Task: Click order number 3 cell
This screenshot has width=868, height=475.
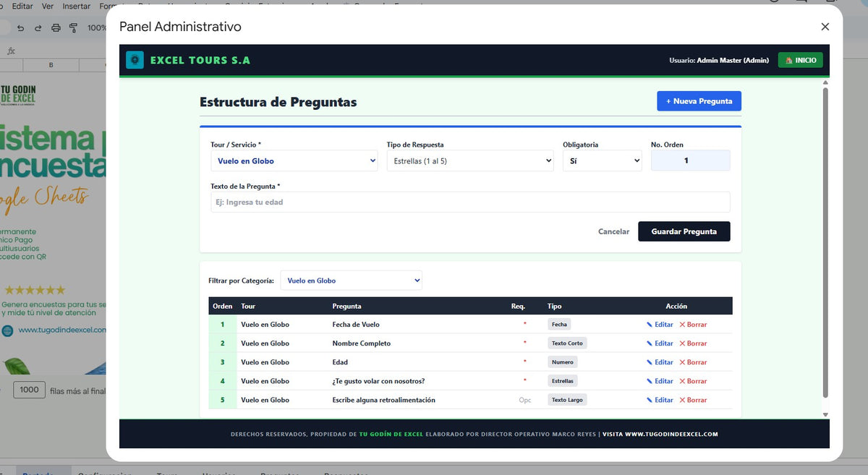Action: pyautogui.click(x=222, y=362)
